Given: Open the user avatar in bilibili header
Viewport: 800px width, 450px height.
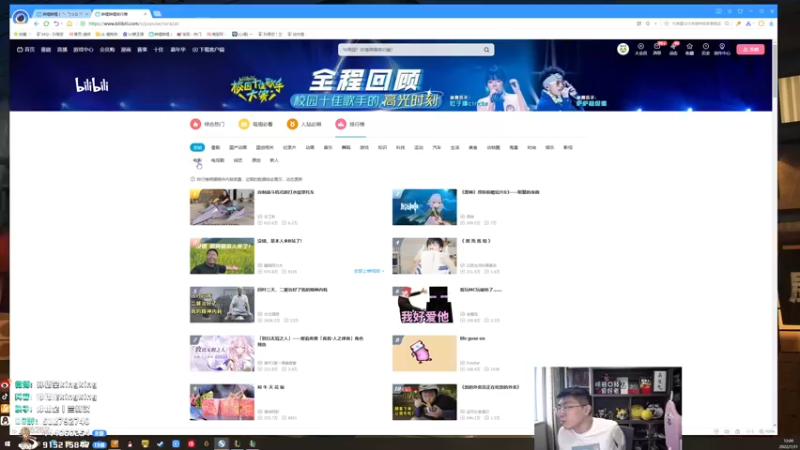Looking at the screenshot, I should click(622, 49).
